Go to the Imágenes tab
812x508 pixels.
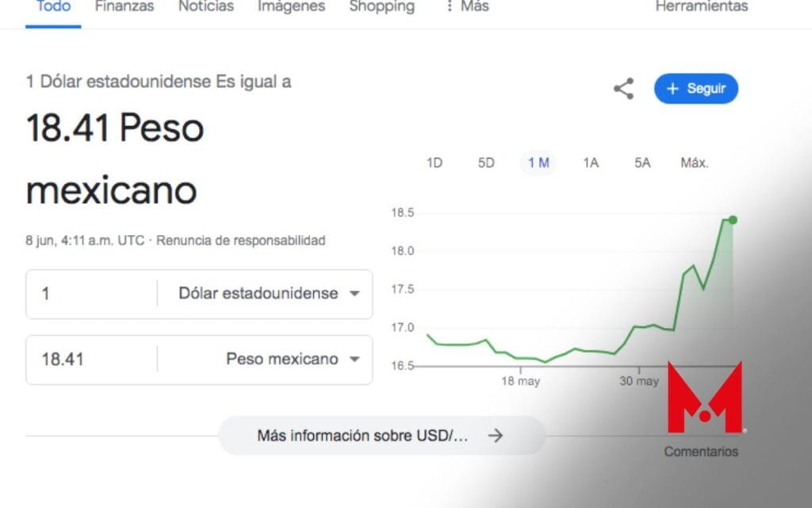point(291,6)
